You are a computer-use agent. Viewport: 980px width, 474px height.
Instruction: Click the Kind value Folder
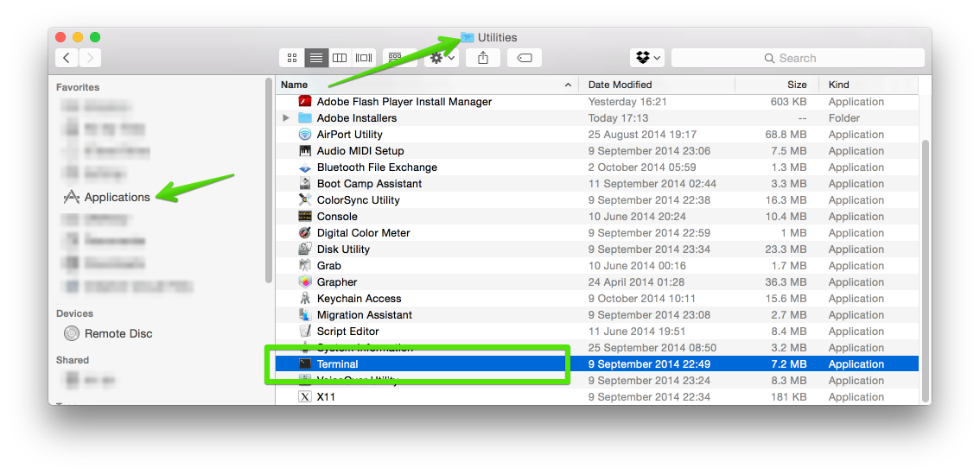coord(843,118)
